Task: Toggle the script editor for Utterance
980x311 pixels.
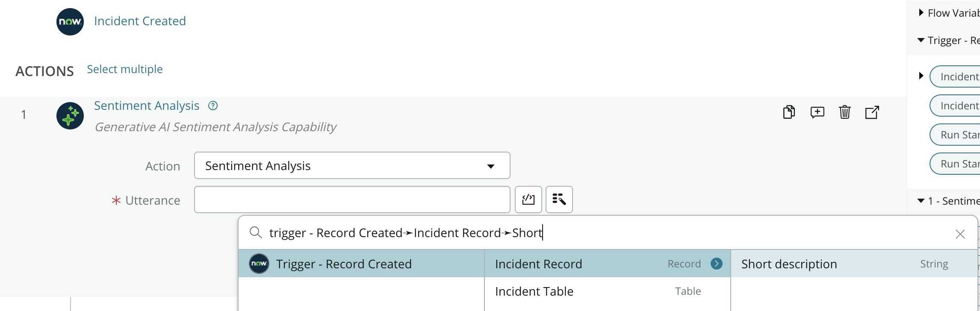Action: (528, 200)
